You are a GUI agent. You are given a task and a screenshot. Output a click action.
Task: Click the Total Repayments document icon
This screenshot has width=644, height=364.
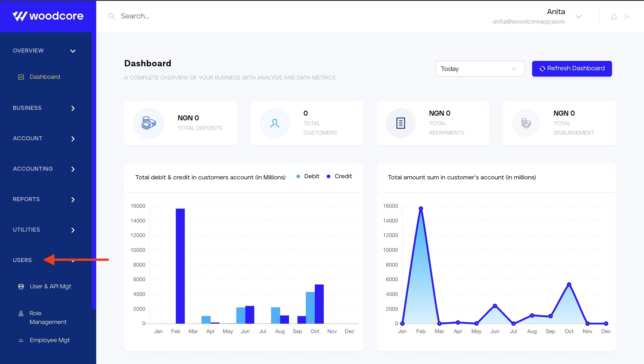point(401,123)
